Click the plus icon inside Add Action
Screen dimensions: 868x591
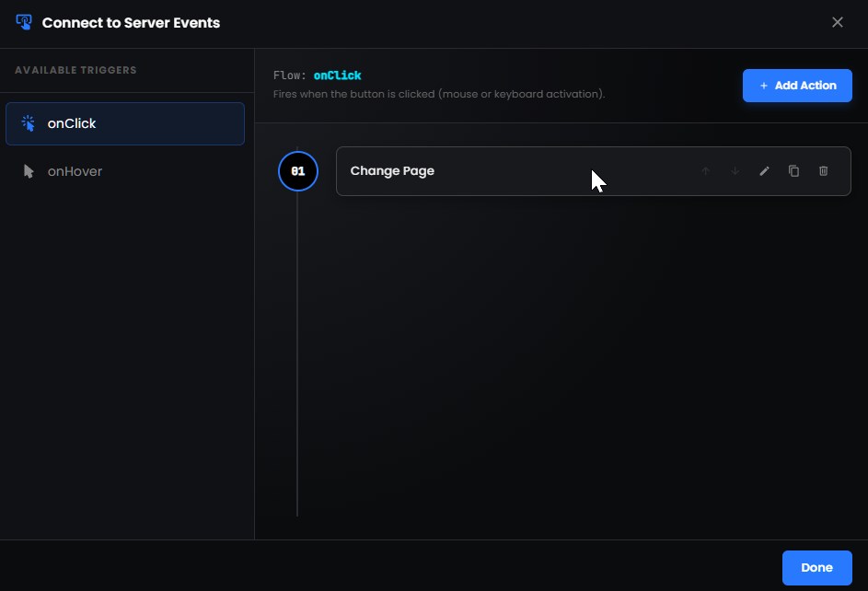(762, 85)
